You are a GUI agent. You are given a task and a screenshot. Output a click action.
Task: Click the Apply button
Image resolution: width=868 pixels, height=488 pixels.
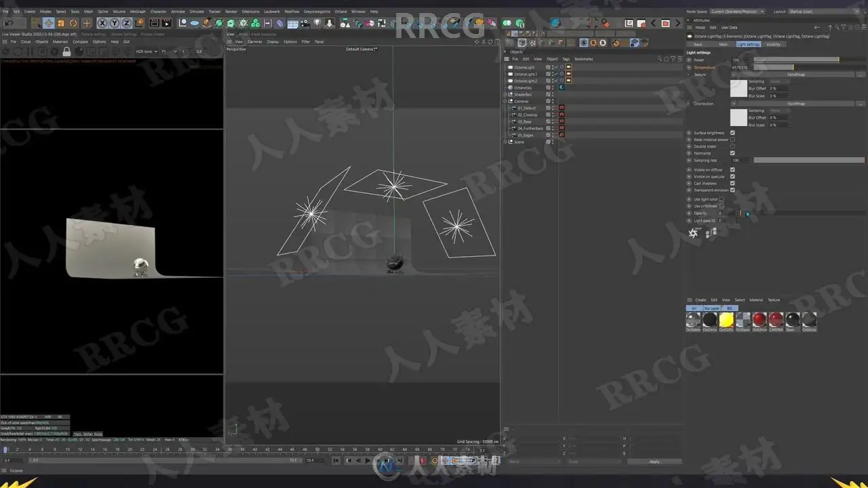[654, 462]
